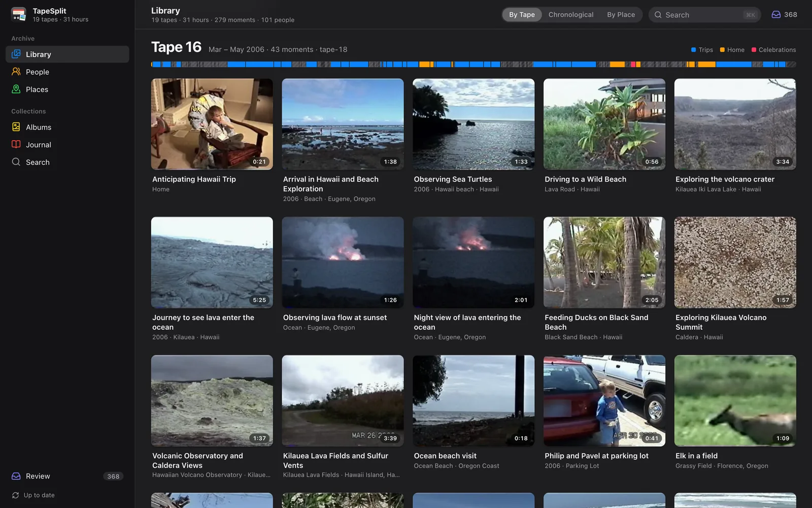Focus the top Search input field
This screenshot has width=812, height=508.
click(x=704, y=15)
